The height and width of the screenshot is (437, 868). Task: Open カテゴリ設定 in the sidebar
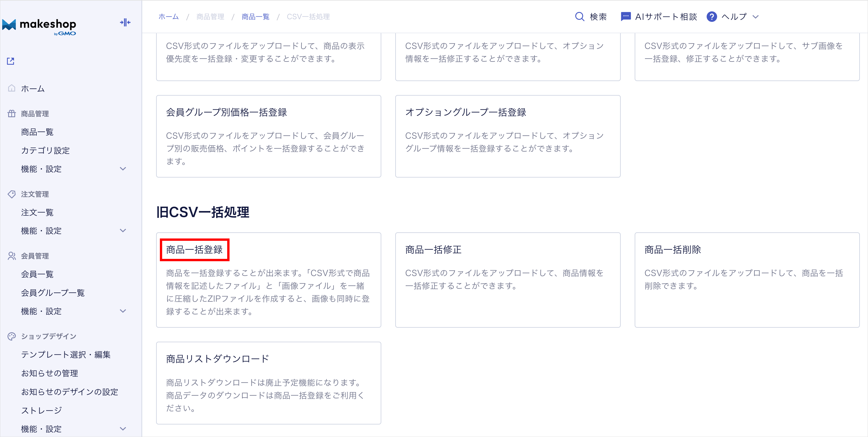coord(45,150)
